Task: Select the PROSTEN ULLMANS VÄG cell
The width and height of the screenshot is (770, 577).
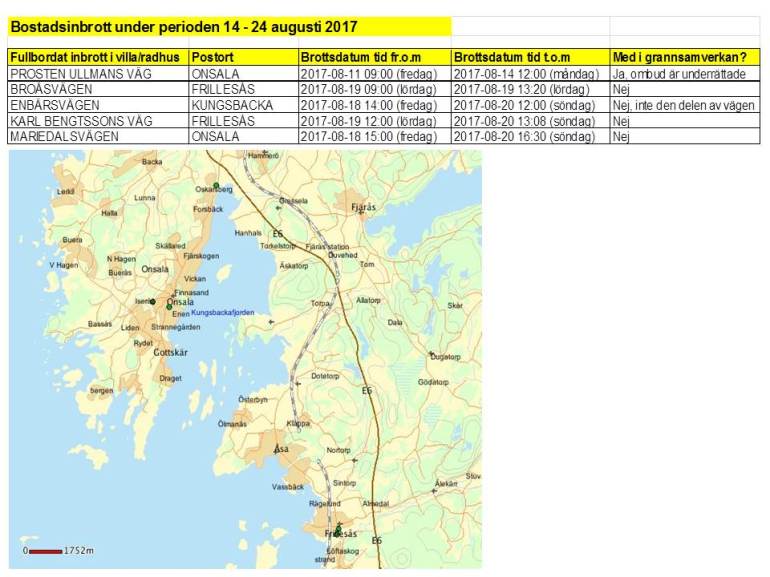Action: [x=98, y=74]
